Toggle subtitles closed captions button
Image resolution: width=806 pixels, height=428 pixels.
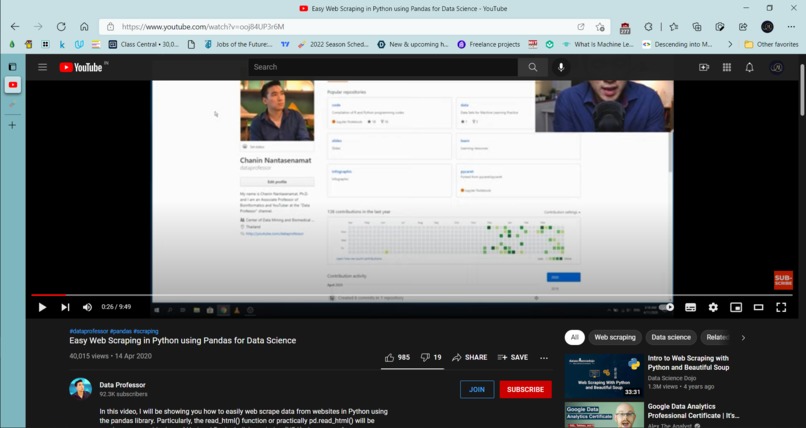coord(690,307)
